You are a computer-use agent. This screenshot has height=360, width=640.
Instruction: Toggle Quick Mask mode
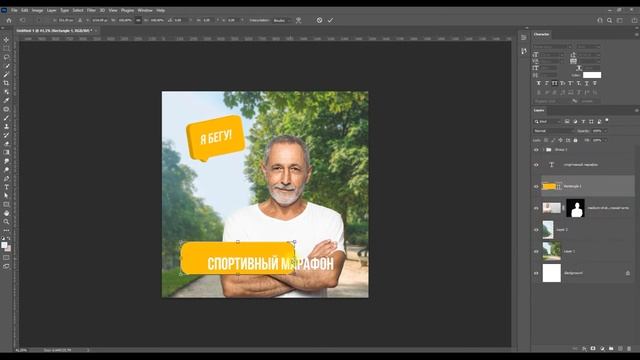[6, 258]
